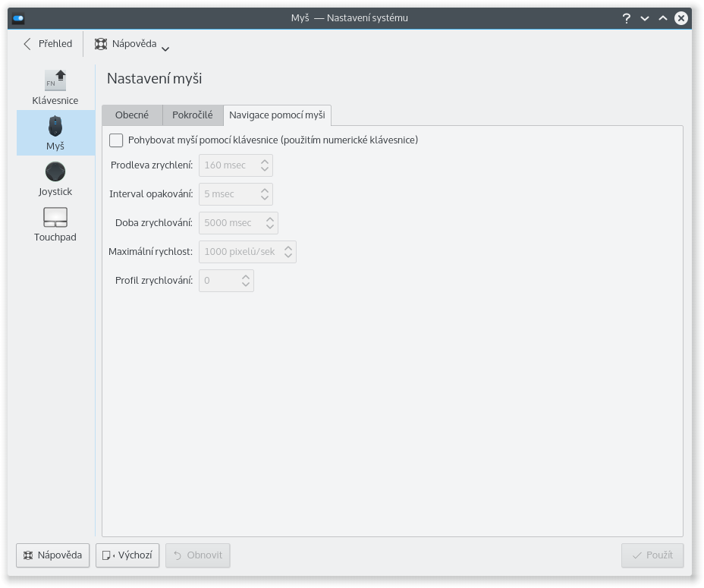Viewport: 704px width, 588px height.
Task: Decrease the Profil zrychlování value
Action: [x=246, y=285]
